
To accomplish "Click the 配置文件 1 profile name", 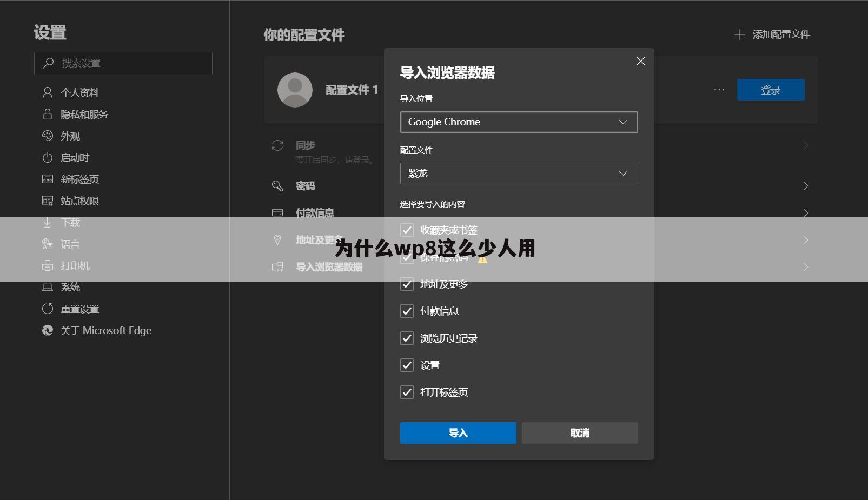I will click(x=352, y=90).
